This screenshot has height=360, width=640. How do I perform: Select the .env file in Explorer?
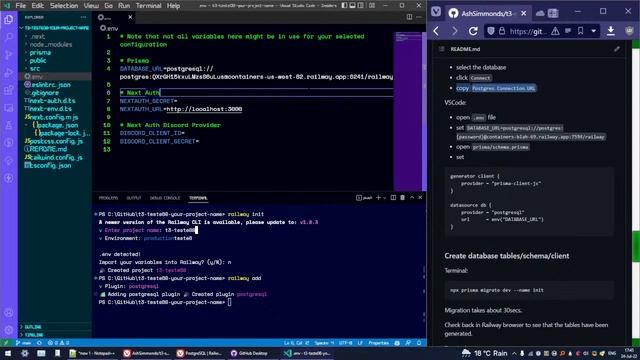(x=55, y=76)
